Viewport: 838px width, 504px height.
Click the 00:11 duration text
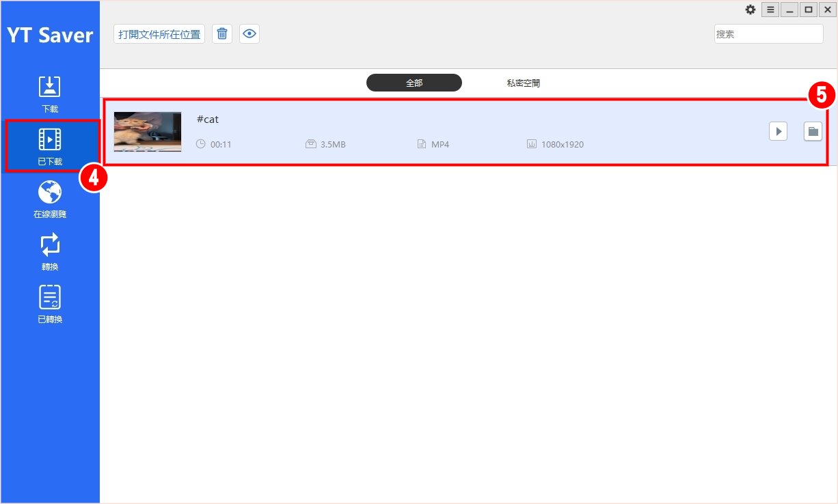point(221,144)
